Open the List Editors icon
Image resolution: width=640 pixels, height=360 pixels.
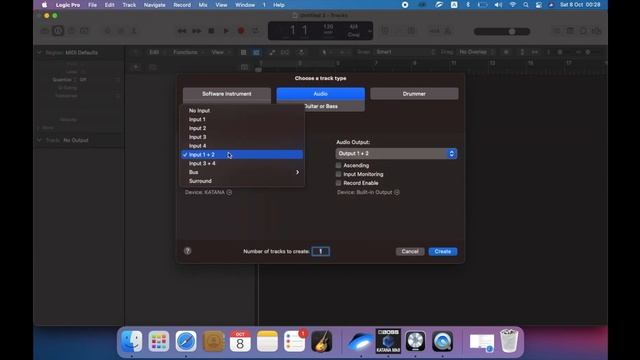coord(556,31)
